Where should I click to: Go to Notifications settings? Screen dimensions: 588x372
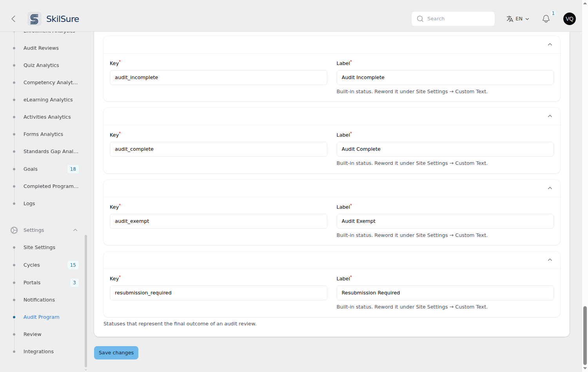pyautogui.click(x=39, y=300)
